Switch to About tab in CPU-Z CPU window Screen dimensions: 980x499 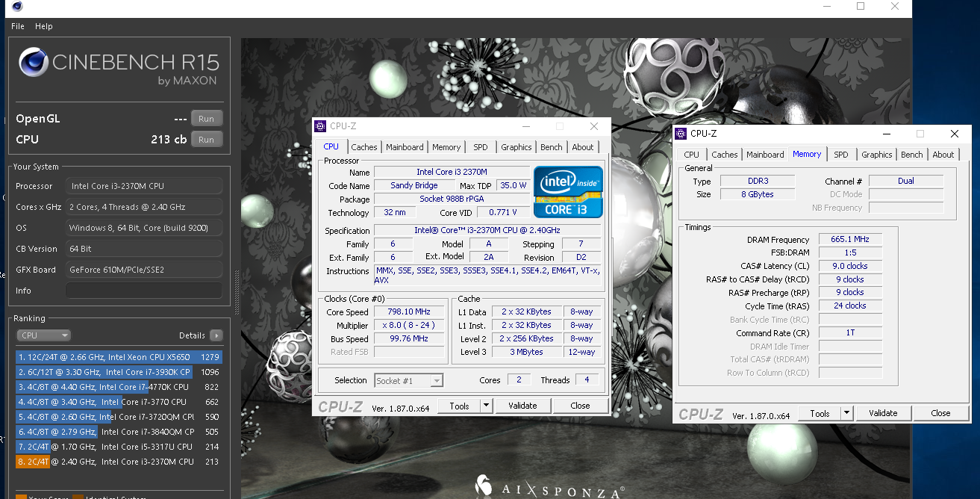point(583,147)
